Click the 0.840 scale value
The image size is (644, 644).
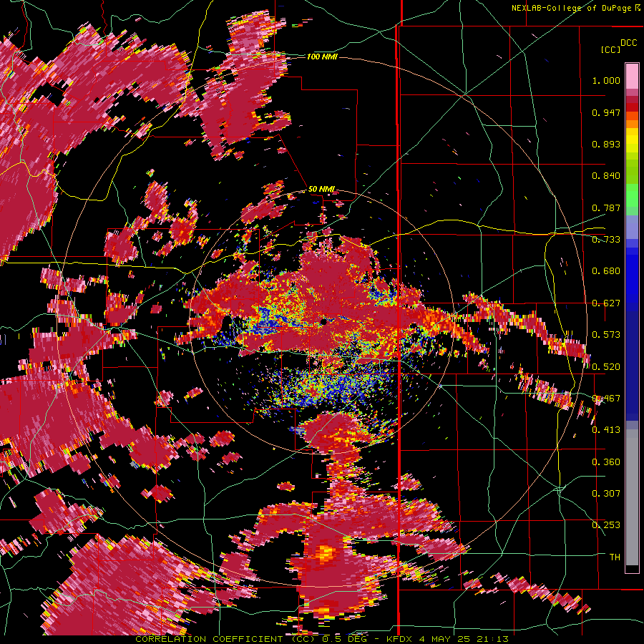[606, 176]
